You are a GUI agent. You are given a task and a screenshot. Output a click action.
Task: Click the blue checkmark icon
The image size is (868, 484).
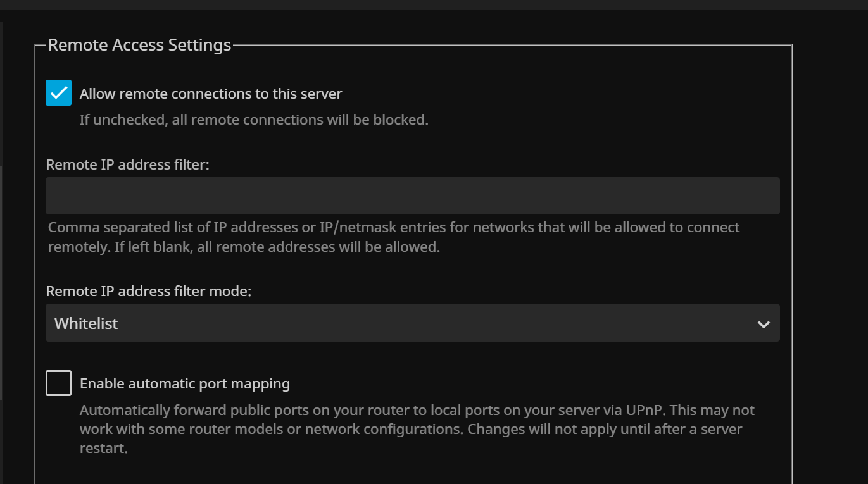click(x=59, y=93)
